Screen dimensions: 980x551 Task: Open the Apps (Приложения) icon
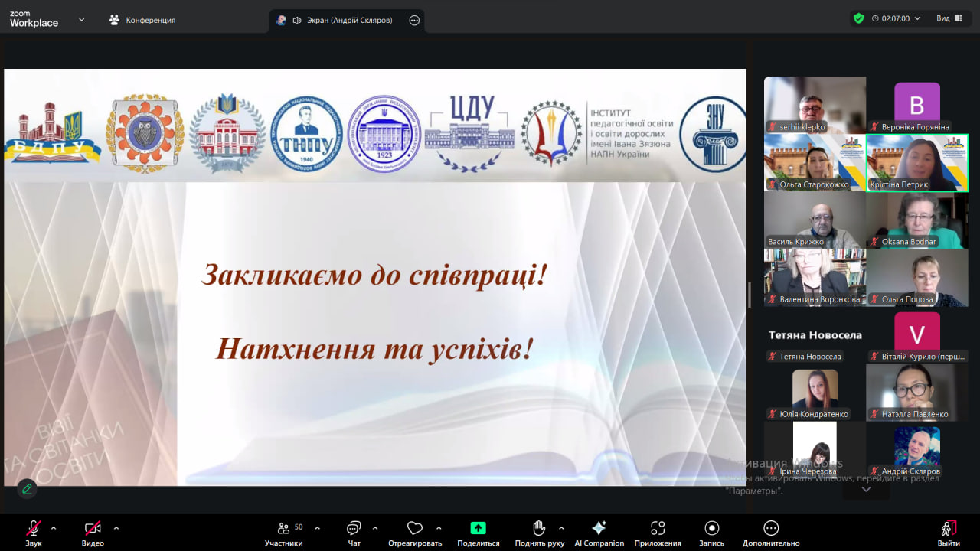657,529
